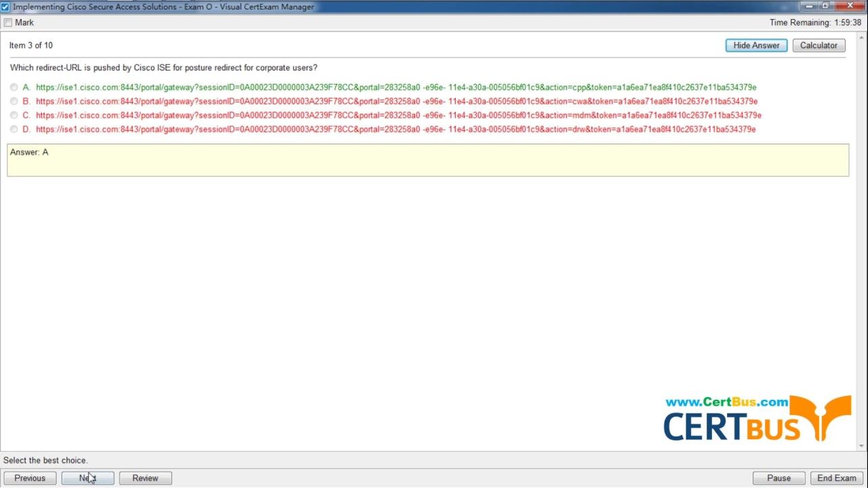Image resolution: width=868 pixels, height=488 pixels.
Task: Select radio button for answer A
Action: coord(14,87)
